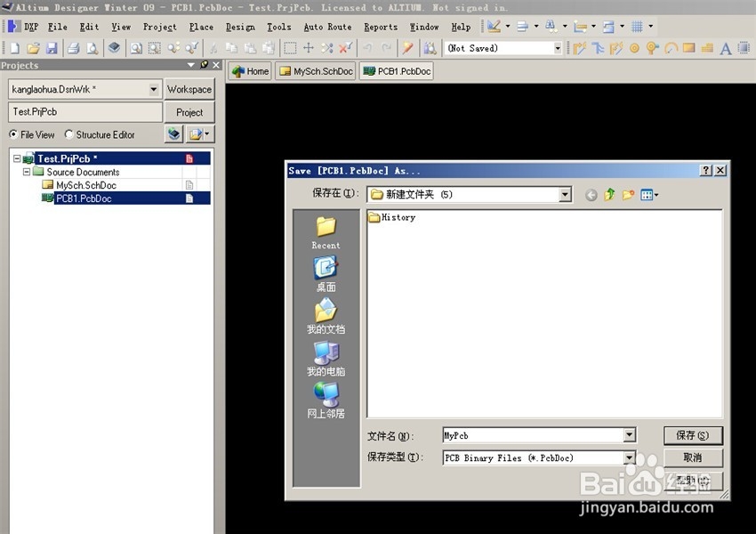This screenshot has height=534, width=756.
Task: Select the Place Via tool
Action: 652,48
